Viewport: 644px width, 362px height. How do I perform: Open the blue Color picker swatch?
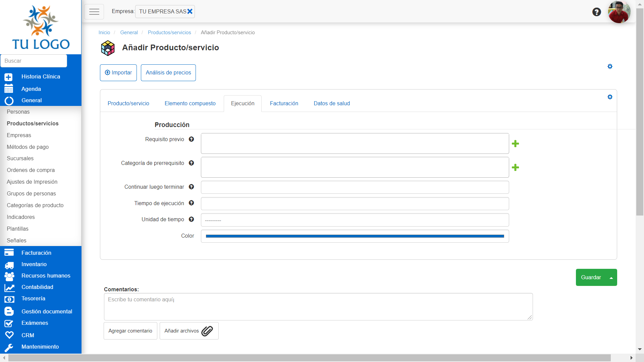pyautogui.click(x=355, y=236)
